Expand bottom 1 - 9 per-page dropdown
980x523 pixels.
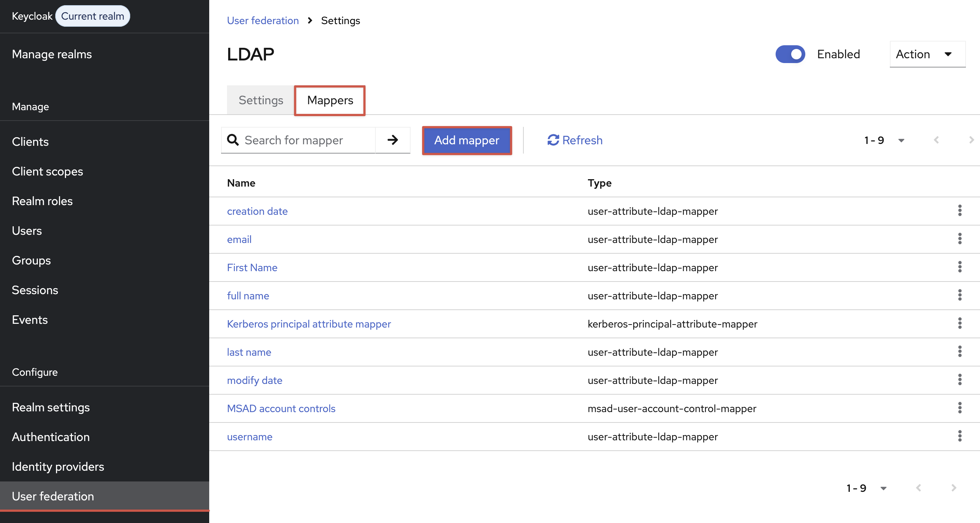(x=866, y=488)
